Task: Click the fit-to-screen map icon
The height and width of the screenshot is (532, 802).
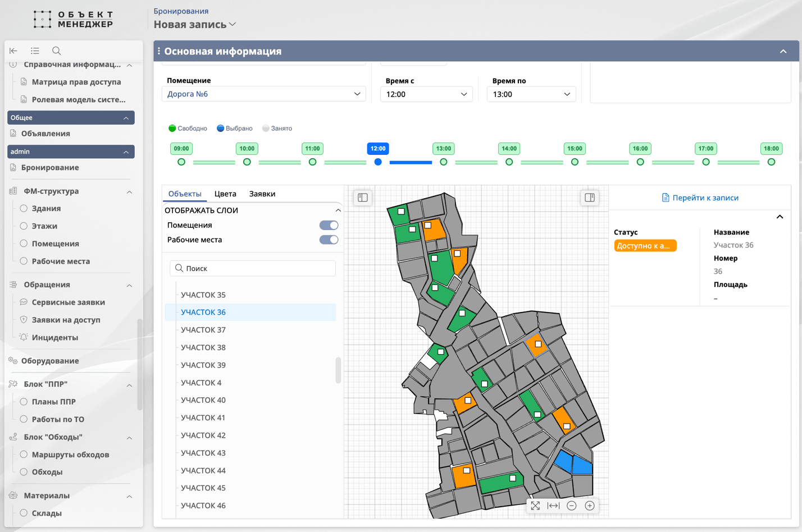Action: point(535,506)
